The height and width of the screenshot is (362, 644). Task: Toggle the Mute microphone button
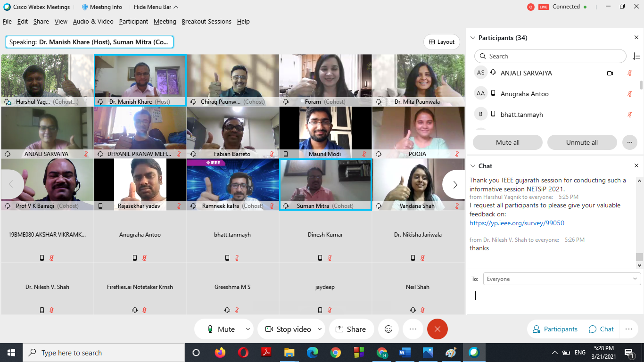(x=221, y=329)
